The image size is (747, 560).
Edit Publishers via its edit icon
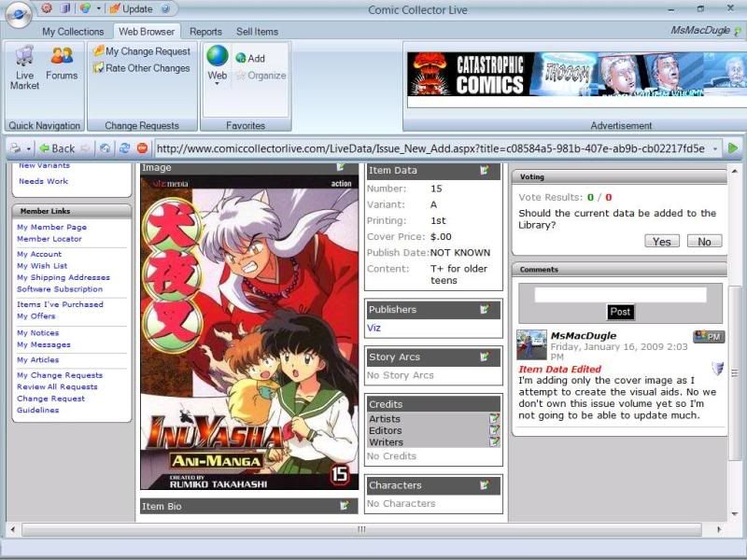tap(485, 310)
